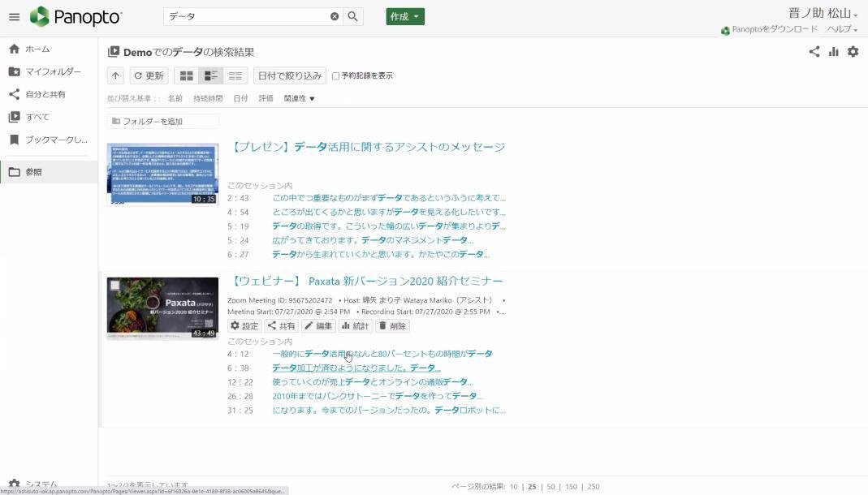Jump to 6:38 データ加工 result
The height and width of the screenshot is (495, 868).
pyautogui.click(x=356, y=368)
